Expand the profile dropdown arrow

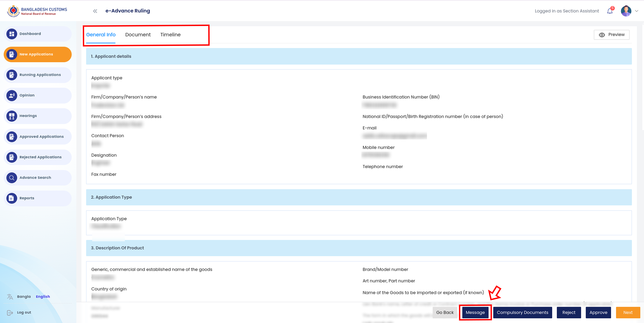(x=637, y=11)
